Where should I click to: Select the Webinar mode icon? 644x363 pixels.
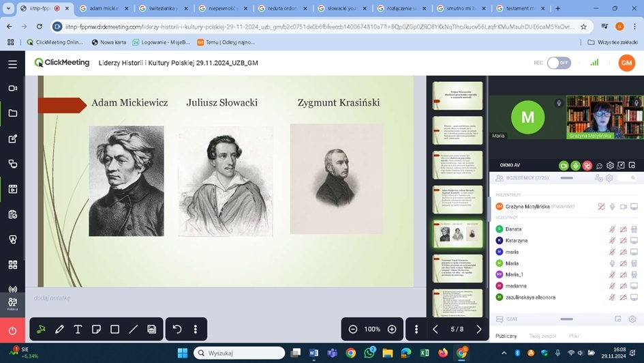12,304
